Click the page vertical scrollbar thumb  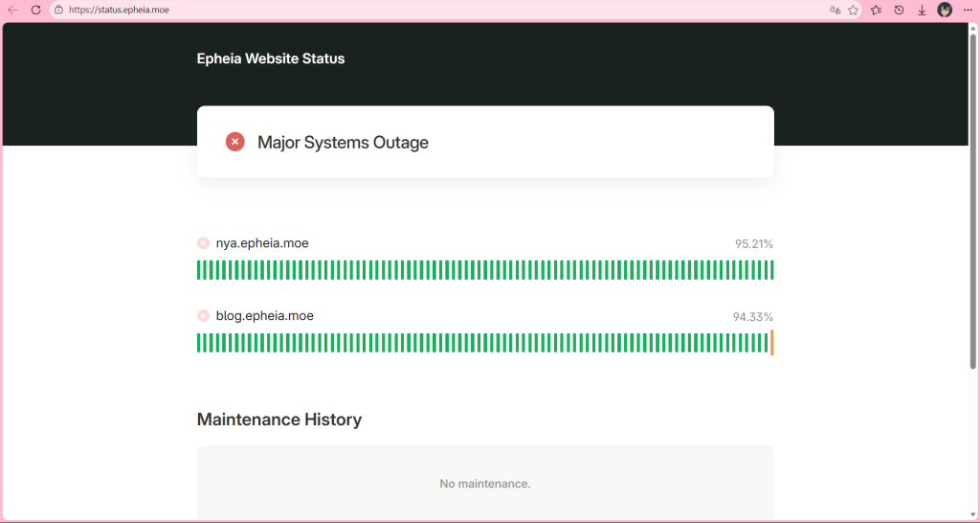(973, 200)
